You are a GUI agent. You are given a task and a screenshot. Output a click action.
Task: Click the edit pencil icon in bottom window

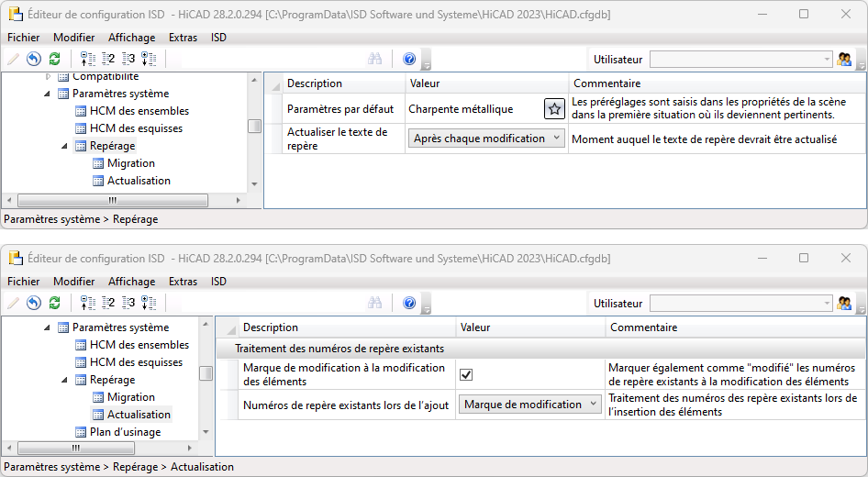coord(14,303)
